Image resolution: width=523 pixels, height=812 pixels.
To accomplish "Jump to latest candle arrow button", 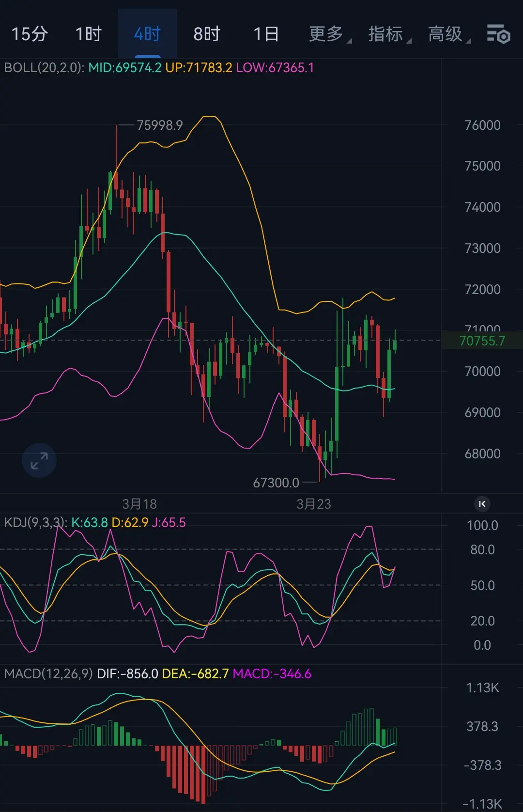I will [482, 504].
